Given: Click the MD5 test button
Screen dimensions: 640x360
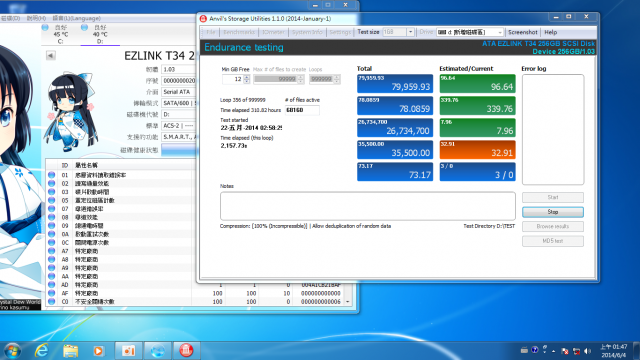Looking at the screenshot, I should (x=553, y=241).
